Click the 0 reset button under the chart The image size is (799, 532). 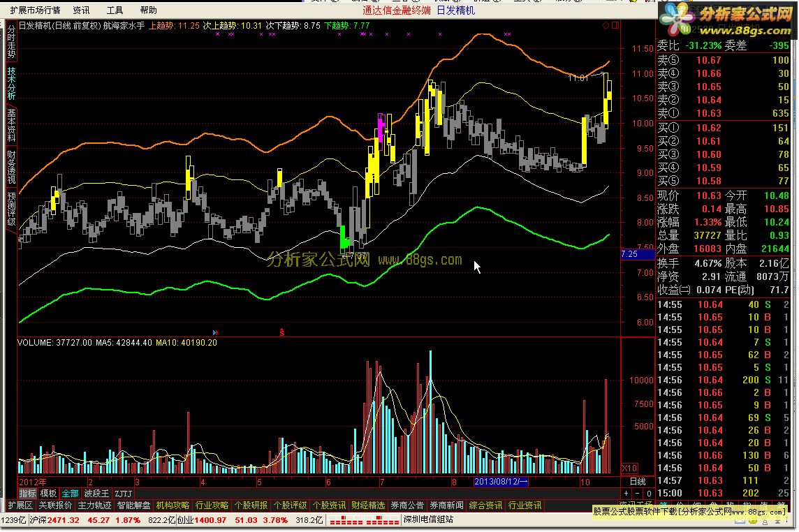649,494
